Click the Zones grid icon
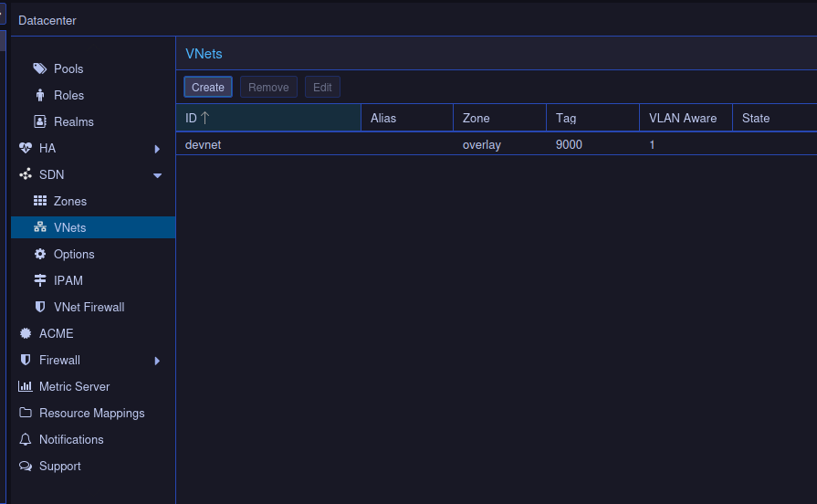Screen dimensions: 817x504 click(x=40, y=201)
